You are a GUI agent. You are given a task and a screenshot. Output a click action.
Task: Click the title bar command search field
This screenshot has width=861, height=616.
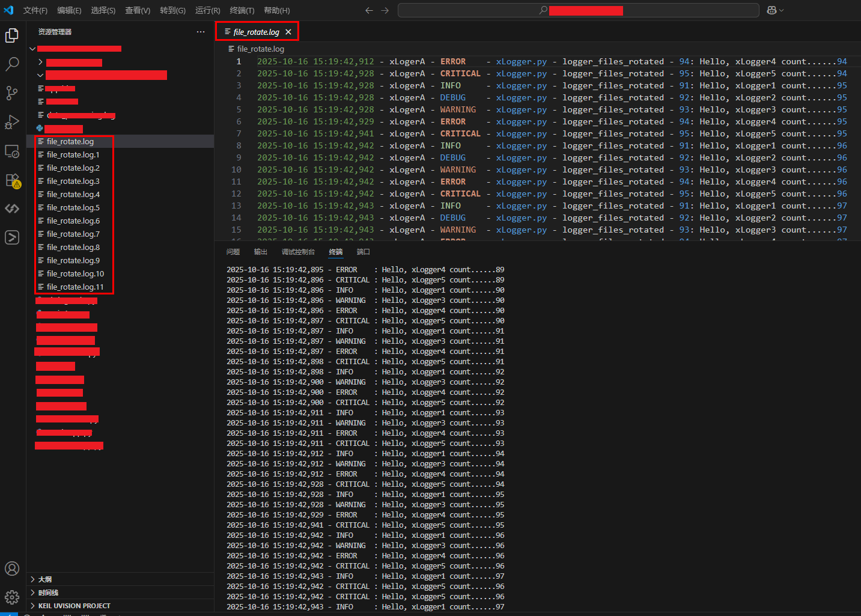pos(579,10)
